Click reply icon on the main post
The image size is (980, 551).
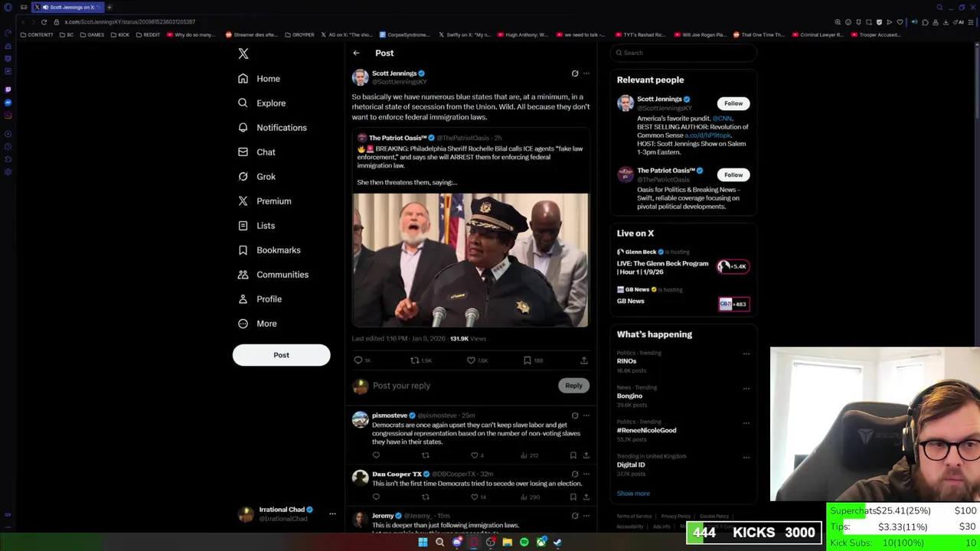click(x=358, y=360)
